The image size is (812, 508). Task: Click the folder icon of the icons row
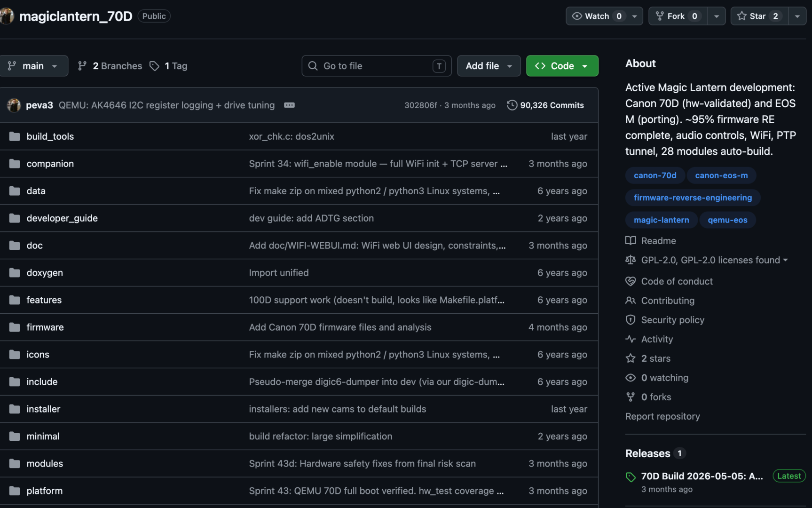(x=15, y=355)
